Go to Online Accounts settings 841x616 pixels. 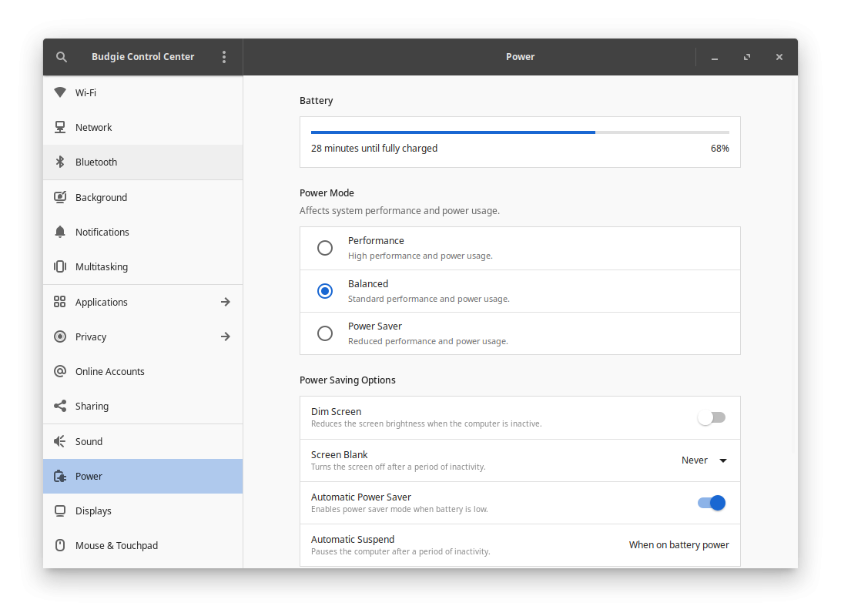click(x=109, y=371)
